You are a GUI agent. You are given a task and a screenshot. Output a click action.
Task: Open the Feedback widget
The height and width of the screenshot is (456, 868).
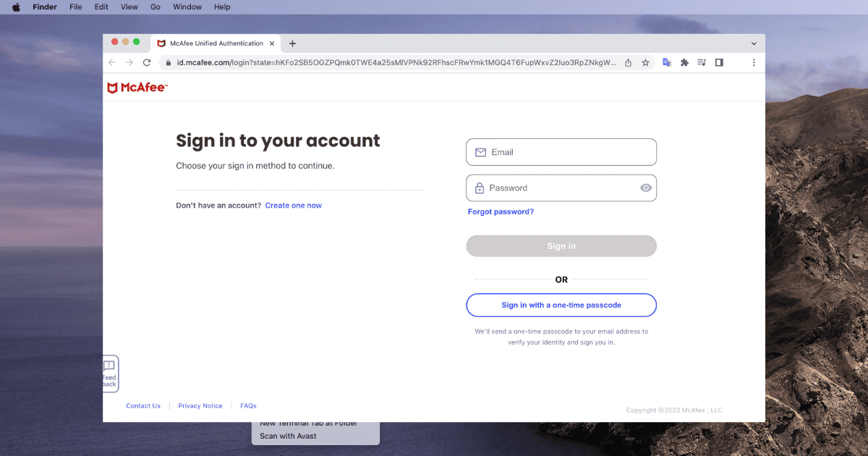pyautogui.click(x=109, y=373)
